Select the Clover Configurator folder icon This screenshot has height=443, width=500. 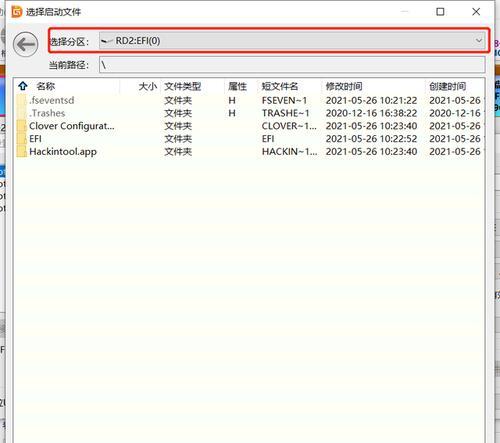coord(22,126)
